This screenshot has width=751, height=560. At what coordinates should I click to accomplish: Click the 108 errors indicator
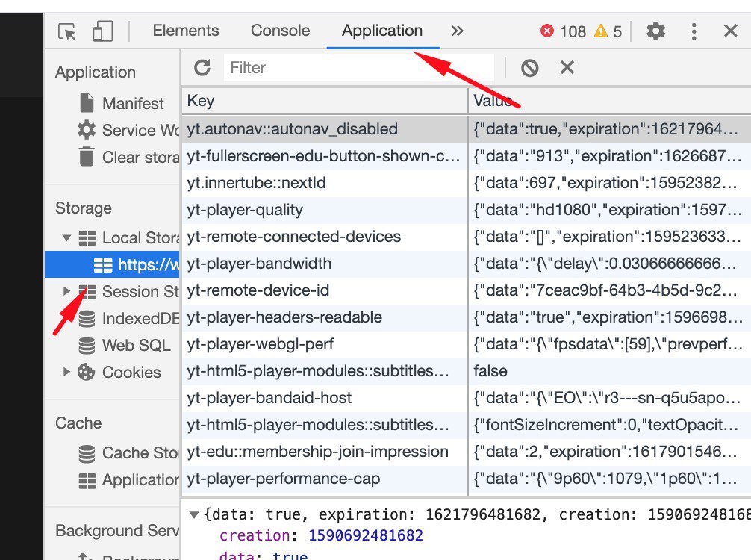click(563, 31)
